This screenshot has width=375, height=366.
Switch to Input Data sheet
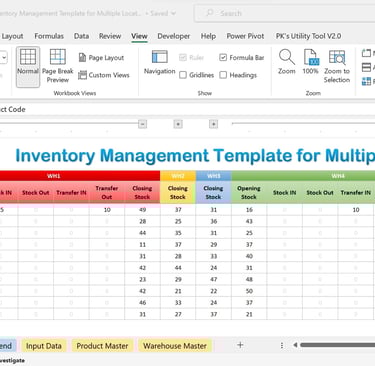[44, 346]
